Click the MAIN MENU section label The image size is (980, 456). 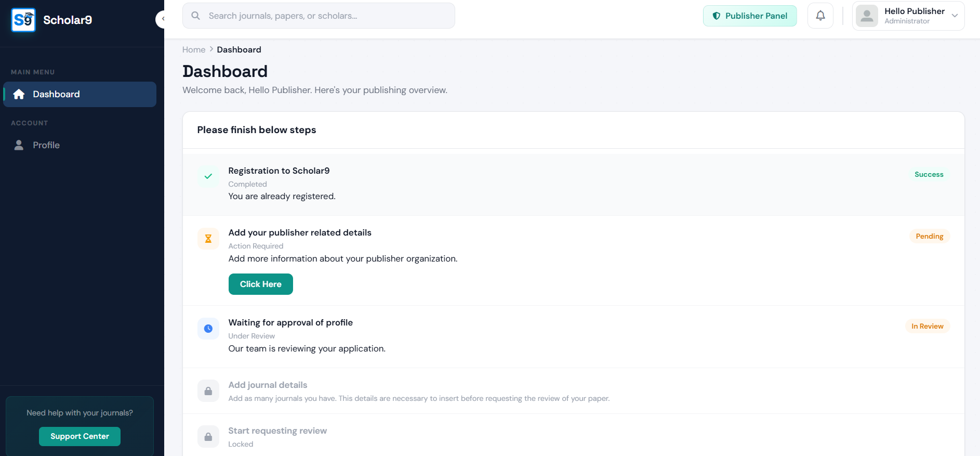pyautogui.click(x=33, y=72)
